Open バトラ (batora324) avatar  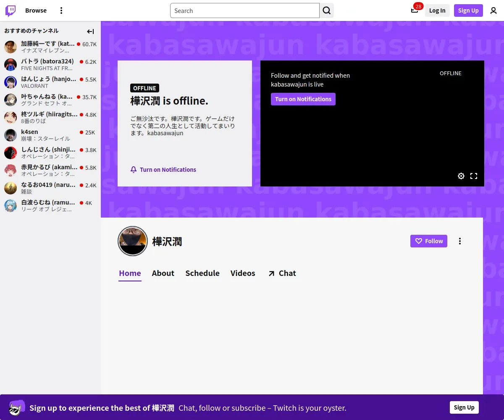tap(10, 65)
